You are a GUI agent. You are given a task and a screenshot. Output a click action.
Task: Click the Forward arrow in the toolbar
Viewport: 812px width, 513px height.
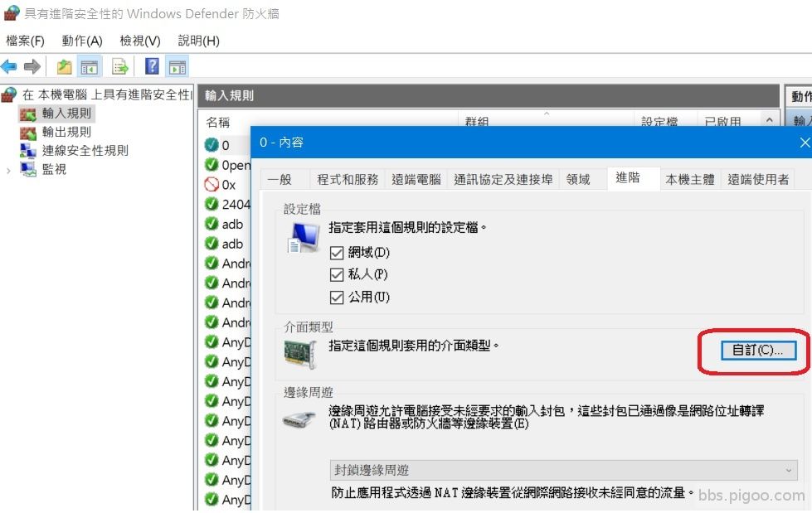pos(32,66)
